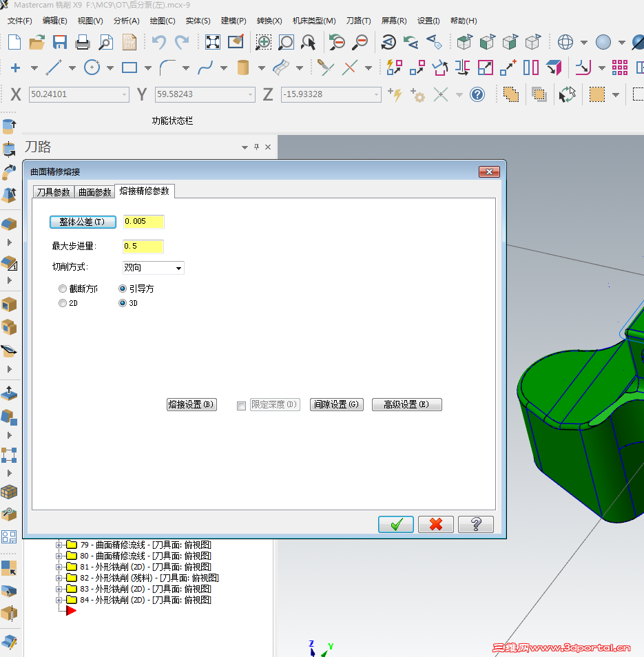
Task: Click the blue Help question mark icon
Action: tap(477, 95)
